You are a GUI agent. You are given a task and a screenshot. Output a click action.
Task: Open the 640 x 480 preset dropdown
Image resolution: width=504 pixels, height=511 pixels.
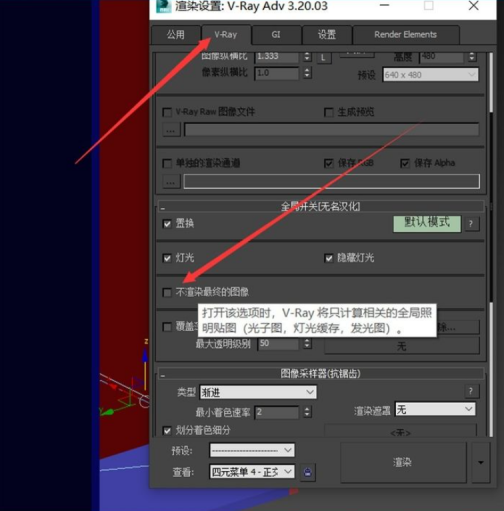pyautogui.click(x=430, y=75)
